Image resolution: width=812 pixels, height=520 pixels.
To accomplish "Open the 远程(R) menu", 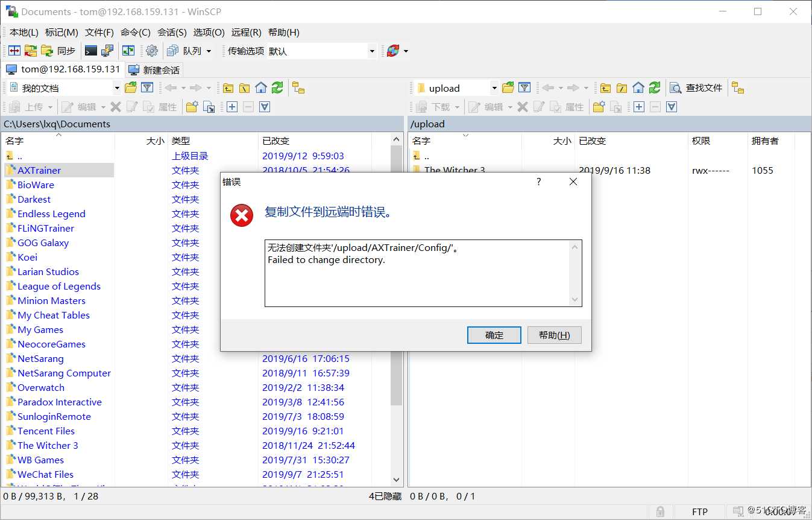I will [247, 33].
